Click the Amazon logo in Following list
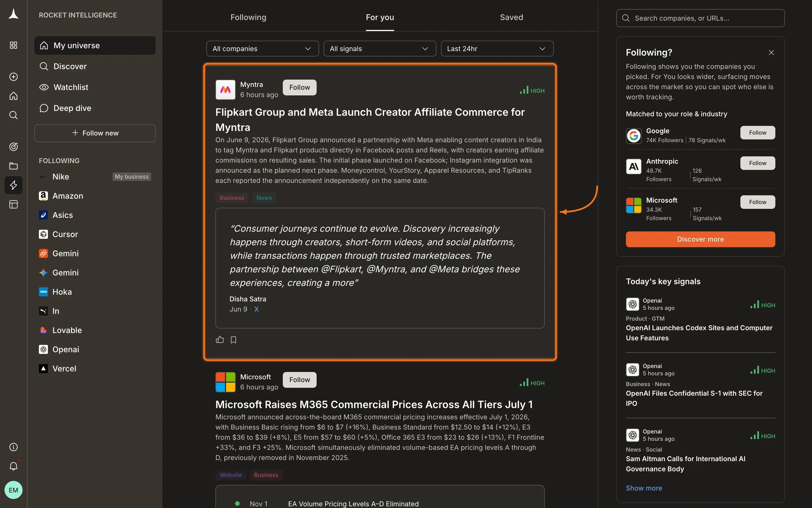Screen dimensions: 812x508 point(43,196)
